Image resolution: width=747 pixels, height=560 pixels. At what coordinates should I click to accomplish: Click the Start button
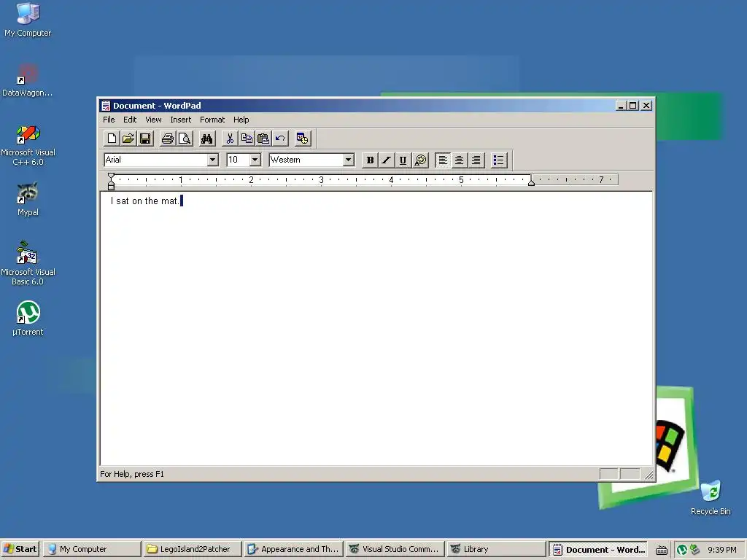point(20,549)
